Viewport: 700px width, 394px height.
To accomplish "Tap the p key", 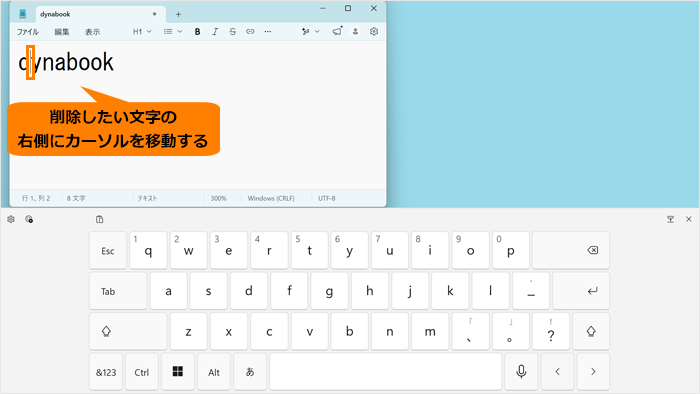I will [x=511, y=250].
